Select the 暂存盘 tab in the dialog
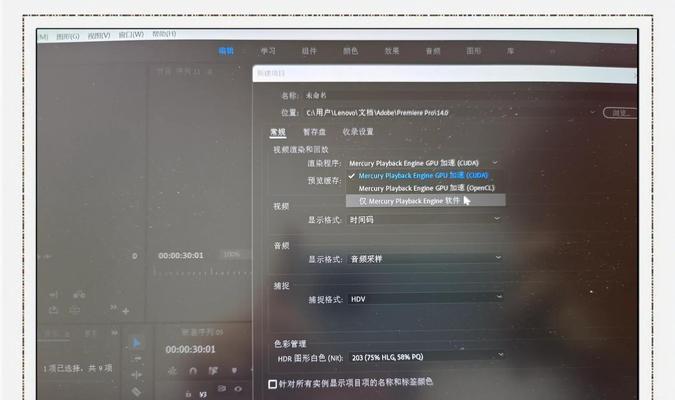The height and width of the screenshot is (400, 675). [x=314, y=132]
